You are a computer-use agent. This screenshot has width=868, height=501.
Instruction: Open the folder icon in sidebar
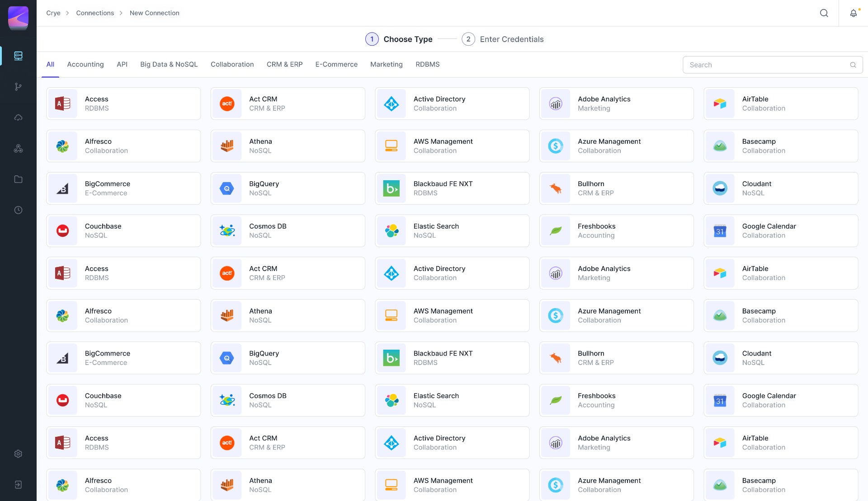tap(18, 179)
